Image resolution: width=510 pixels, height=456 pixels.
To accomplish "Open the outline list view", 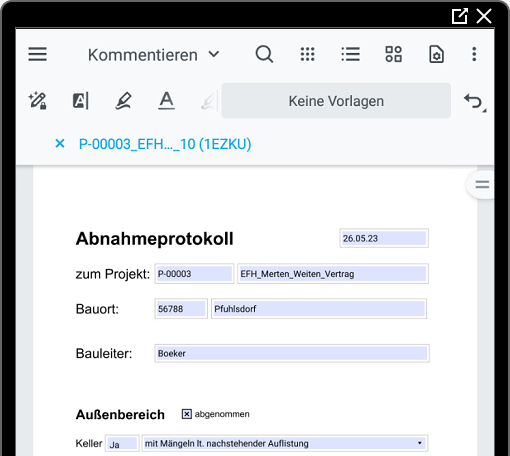I will [x=350, y=54].
